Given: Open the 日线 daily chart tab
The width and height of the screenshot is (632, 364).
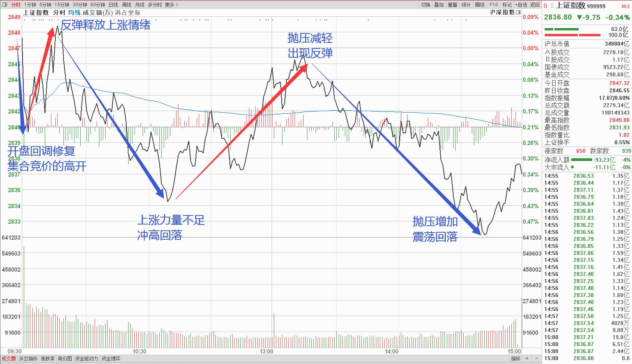Looking at the screenshot, I should point(113,5).
